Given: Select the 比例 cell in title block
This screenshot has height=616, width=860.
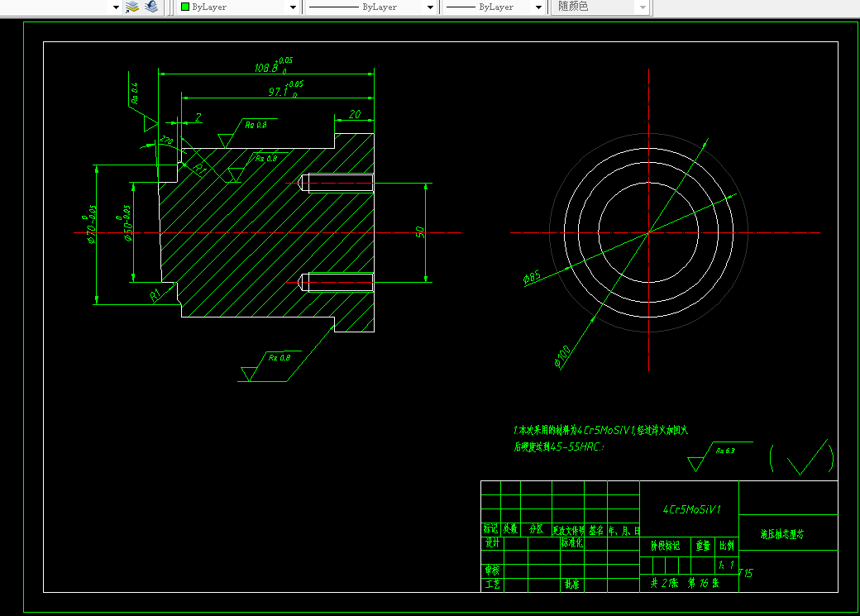Looking at the screenshot, I should (x=727, y=546).
